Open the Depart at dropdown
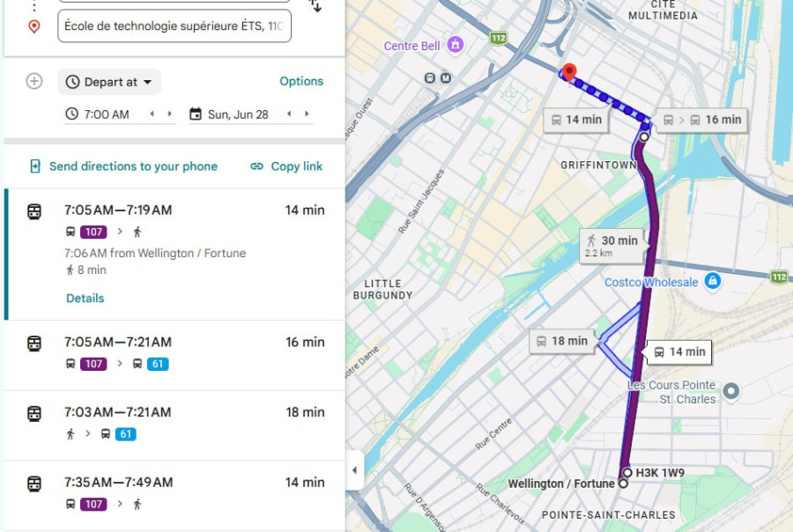This screenshot has width=793, height=532. [x=109, y=82]
